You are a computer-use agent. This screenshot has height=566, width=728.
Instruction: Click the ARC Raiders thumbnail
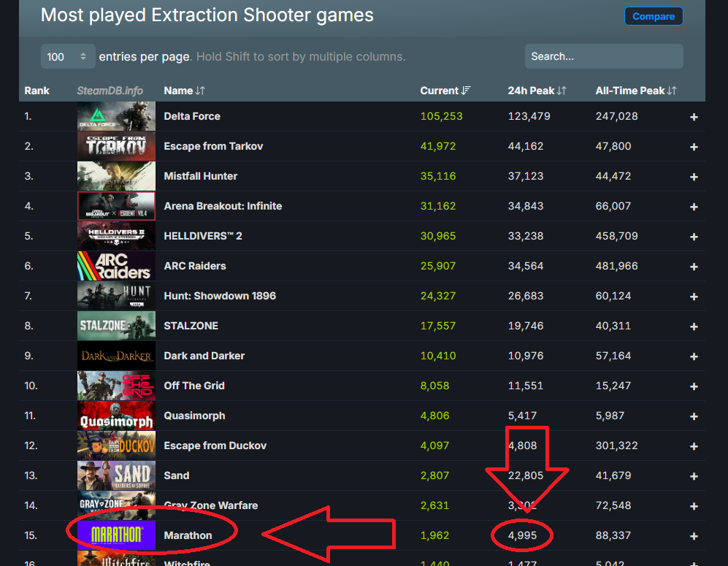coord(116,266)
